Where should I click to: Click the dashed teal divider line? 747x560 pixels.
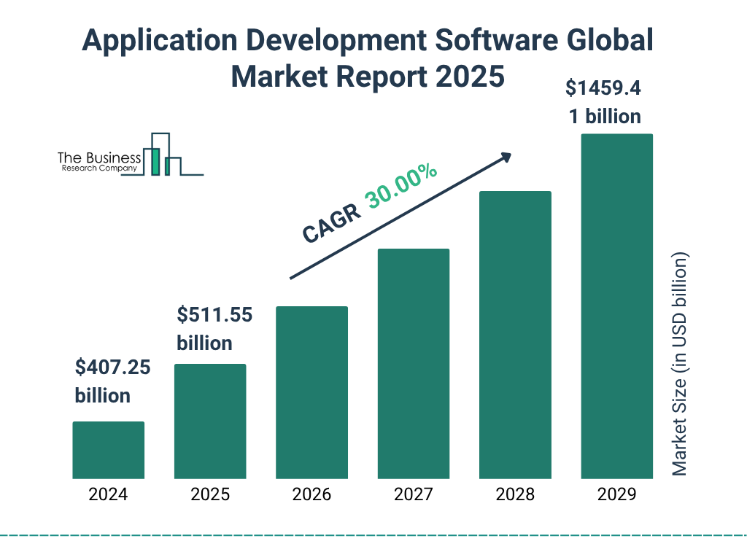click(x=373, y=535)
